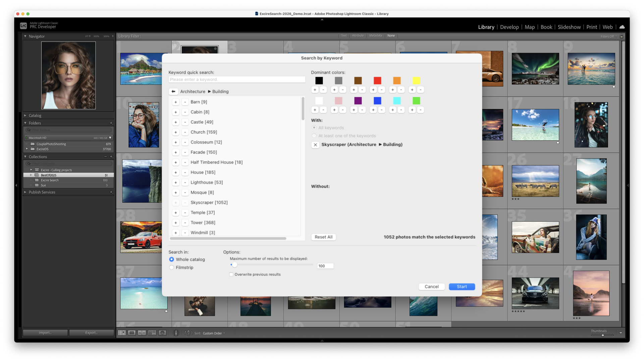Screen dimensions: 644x362
Task: Toggle sort direction A-Z icon
Action: pyautogui.click(x=189, y=333)
